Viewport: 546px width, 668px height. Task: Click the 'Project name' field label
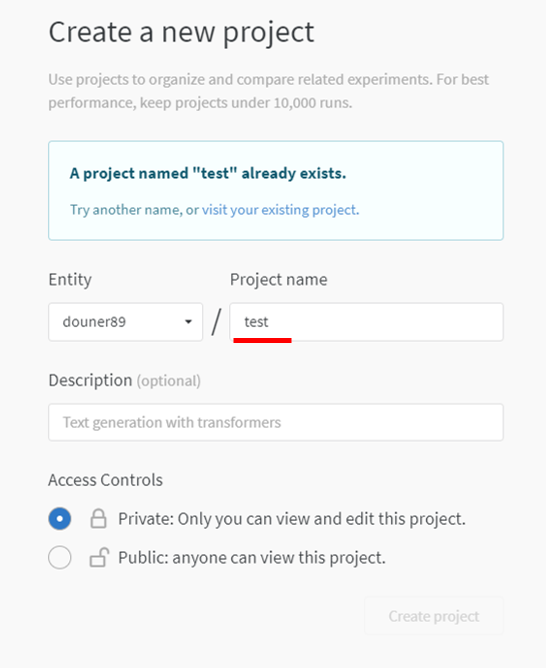pos(279,279)
